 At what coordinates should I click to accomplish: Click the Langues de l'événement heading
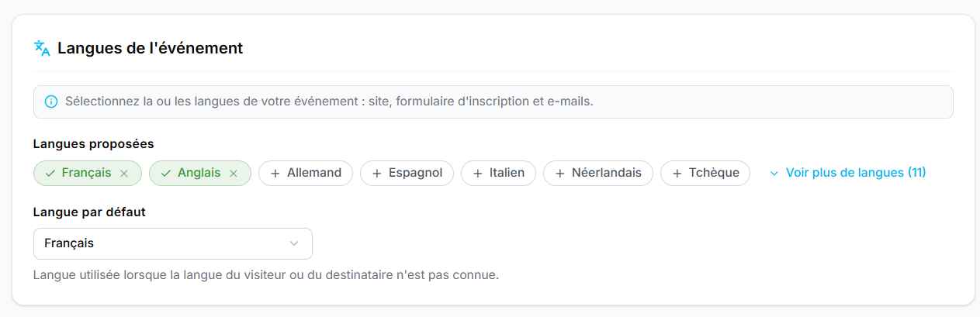[150, 48]
